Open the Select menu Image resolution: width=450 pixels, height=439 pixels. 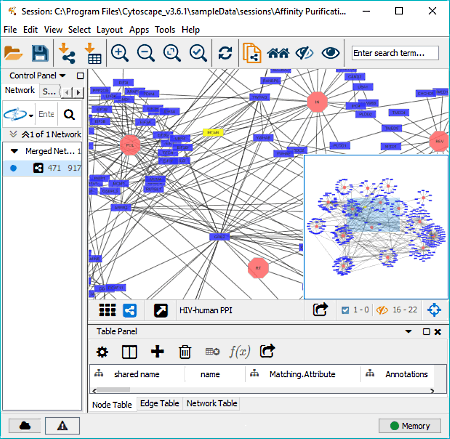pos(79,30)
